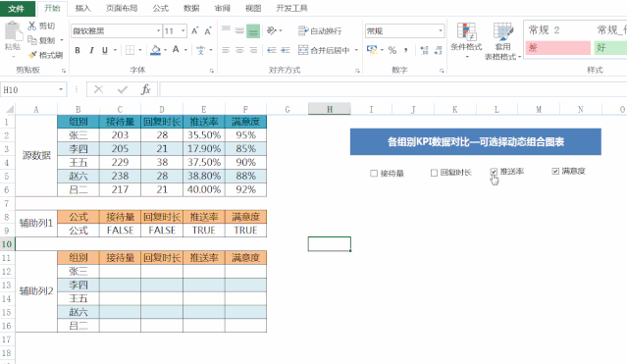
Task: Toggle Underline formatting
Action: tap(105, 50)
